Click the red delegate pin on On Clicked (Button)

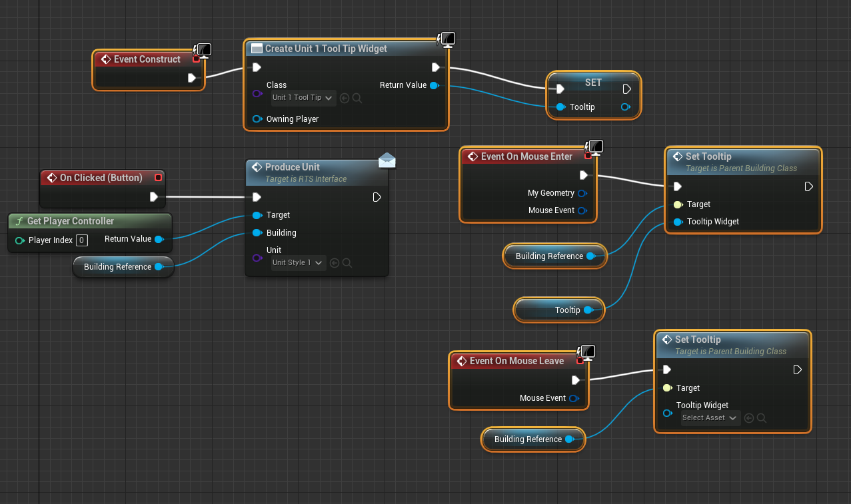click(158, 178)
